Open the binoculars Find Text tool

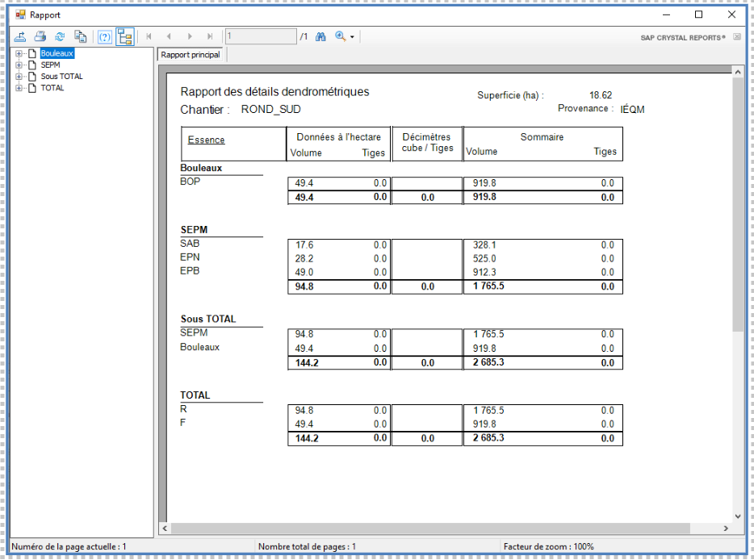point(320,36)
